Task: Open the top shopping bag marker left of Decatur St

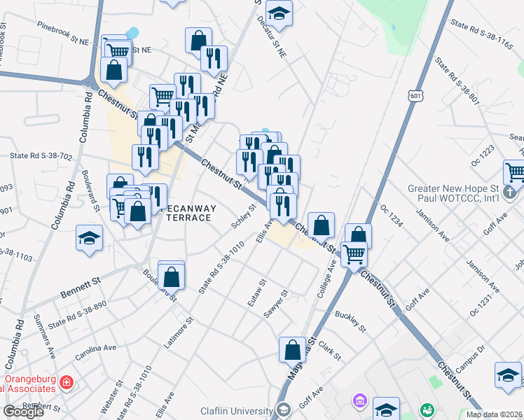Action: (x=198, y=41)
